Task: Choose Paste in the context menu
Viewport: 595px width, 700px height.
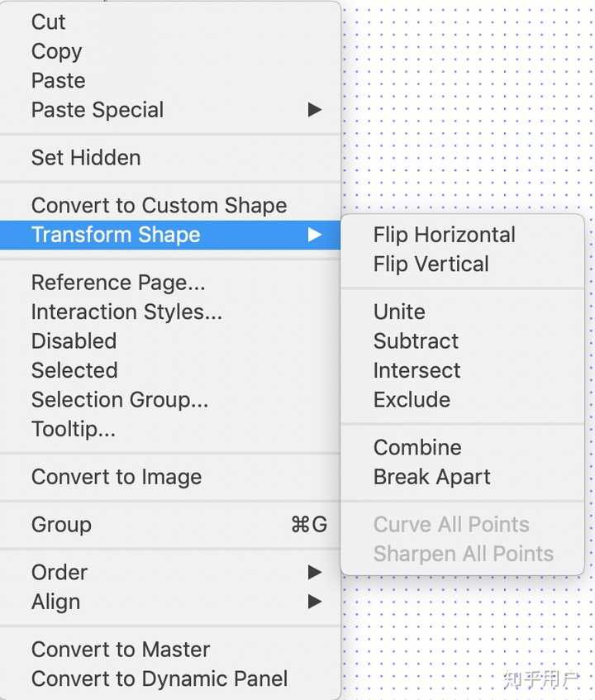Action: point(58,80)
